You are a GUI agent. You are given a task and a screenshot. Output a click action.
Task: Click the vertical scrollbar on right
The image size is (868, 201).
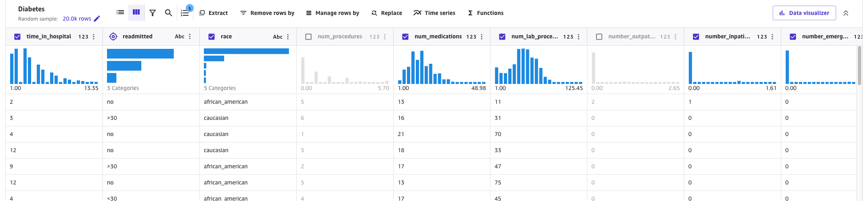(x=860, y=65)
